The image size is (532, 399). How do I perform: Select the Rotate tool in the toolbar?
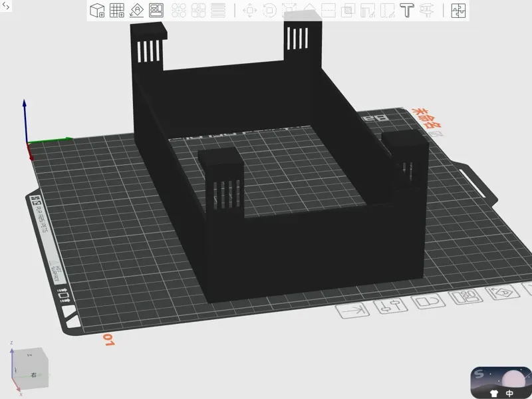click(x=269, y=10)
